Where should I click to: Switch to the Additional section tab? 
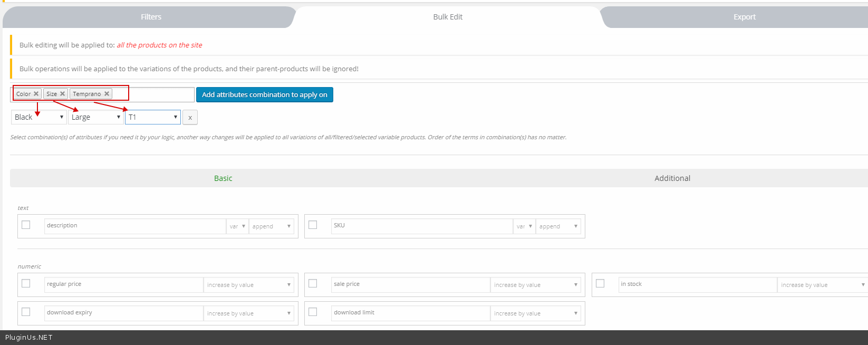672,178
